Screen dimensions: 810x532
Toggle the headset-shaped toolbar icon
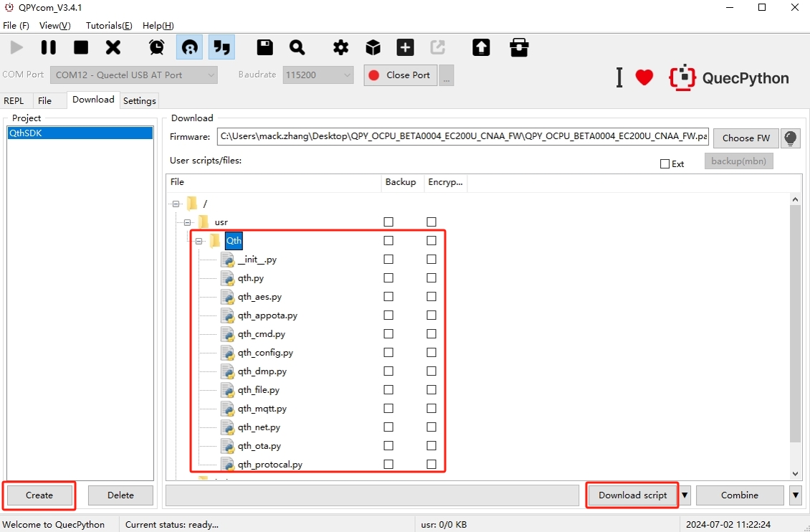(189, 47)
